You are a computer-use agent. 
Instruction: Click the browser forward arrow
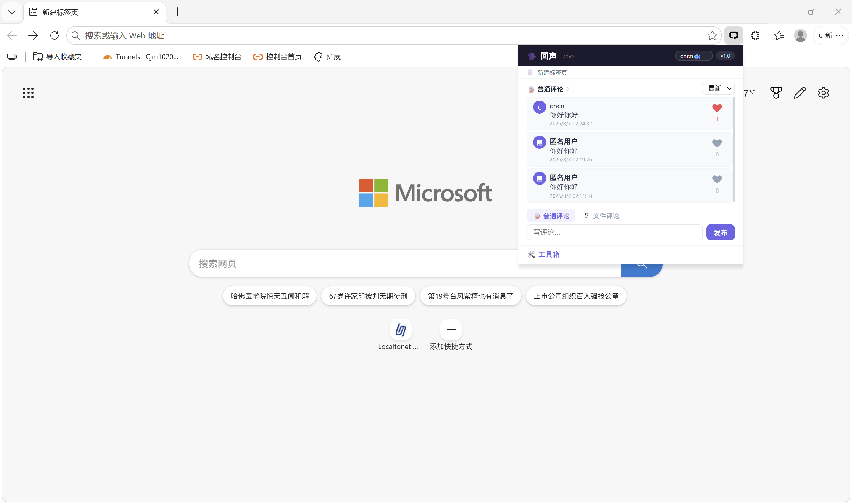(x=33, y=35)
